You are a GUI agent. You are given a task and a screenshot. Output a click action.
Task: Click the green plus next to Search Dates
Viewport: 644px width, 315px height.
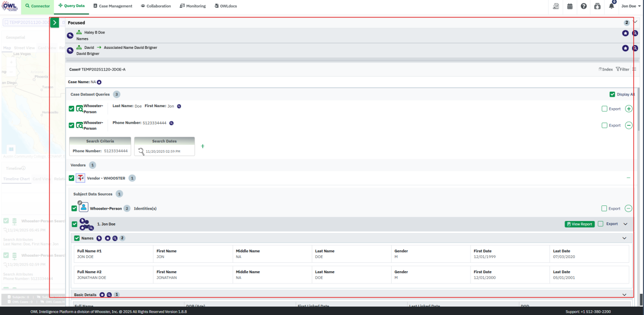coord(203,146)
